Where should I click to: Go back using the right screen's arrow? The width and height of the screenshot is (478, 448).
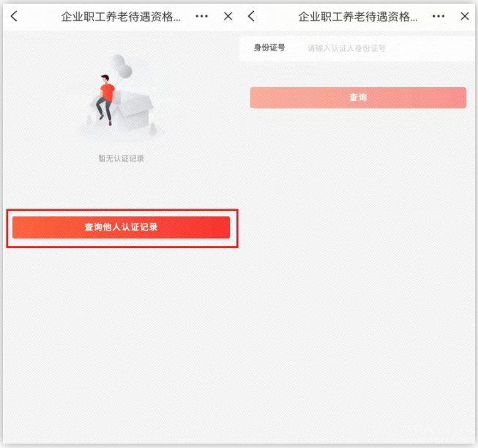pyautogui.click(x=251, y=16)
